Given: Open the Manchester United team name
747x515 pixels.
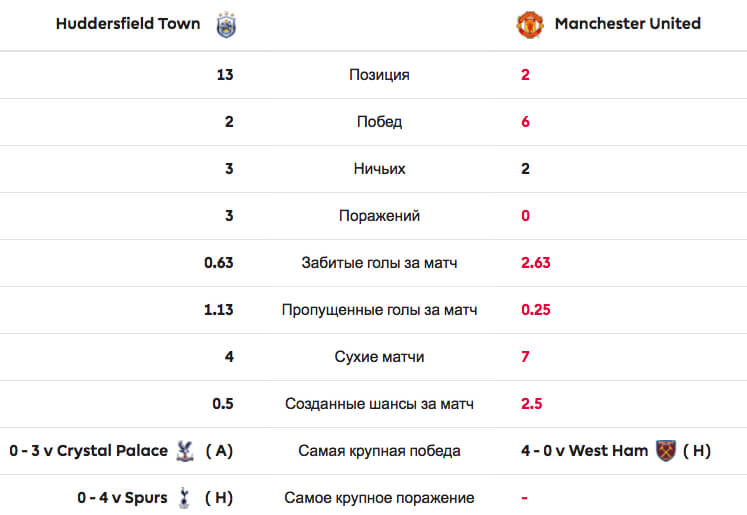Looking at the screenshot, I should 627,23.
